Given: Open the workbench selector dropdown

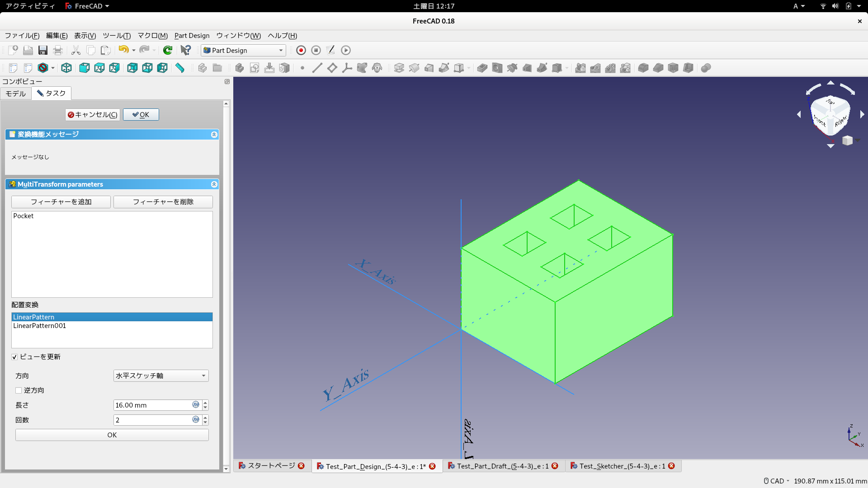Looking at the screenshot, I should click(x=243, y=50).
